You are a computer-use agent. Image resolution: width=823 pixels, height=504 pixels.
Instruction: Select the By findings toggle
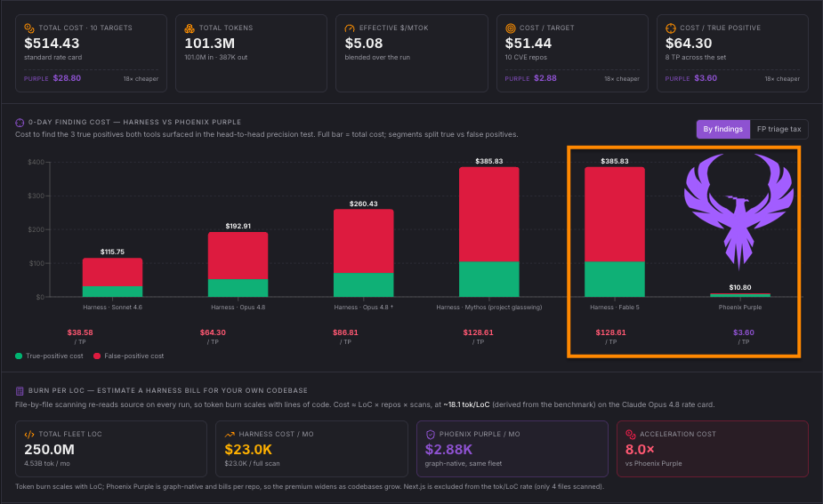pyautogui.click(x=722, y=129)
